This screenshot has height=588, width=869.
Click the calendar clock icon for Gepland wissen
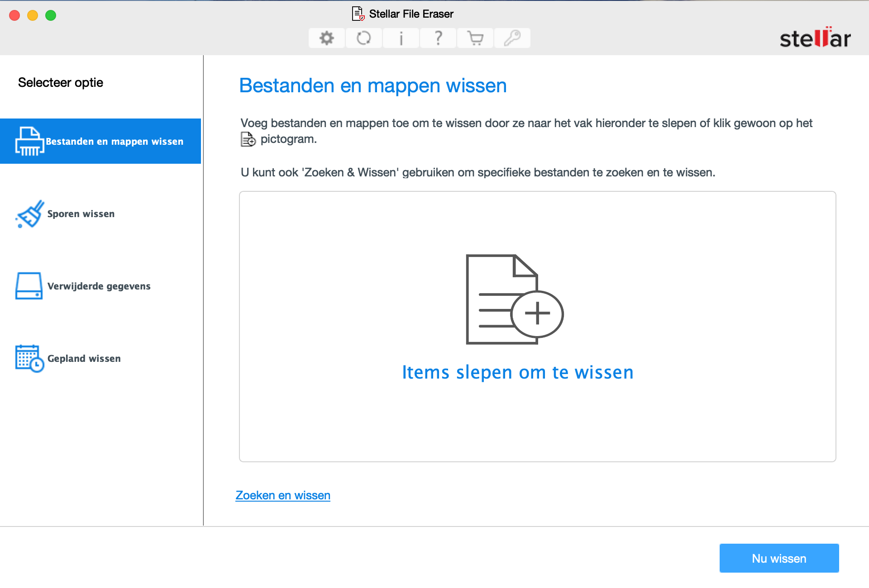click(29, 359)
